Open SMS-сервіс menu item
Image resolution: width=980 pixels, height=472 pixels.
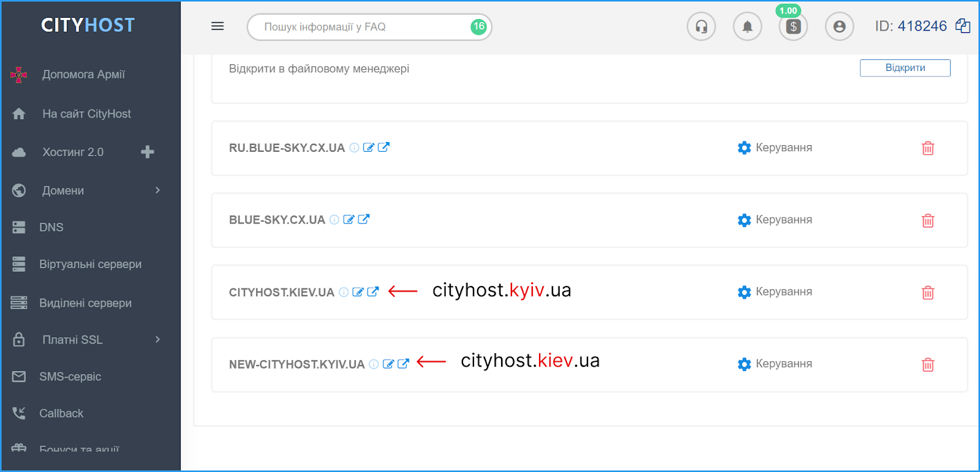click(x=70, y=376)
